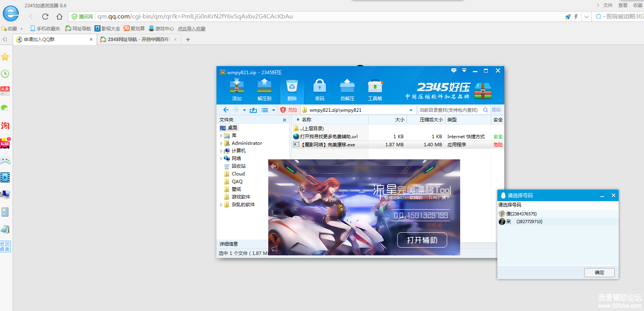
Task: Open the 淘 Taobao icon in sidebar
Action: pos(5,126)
